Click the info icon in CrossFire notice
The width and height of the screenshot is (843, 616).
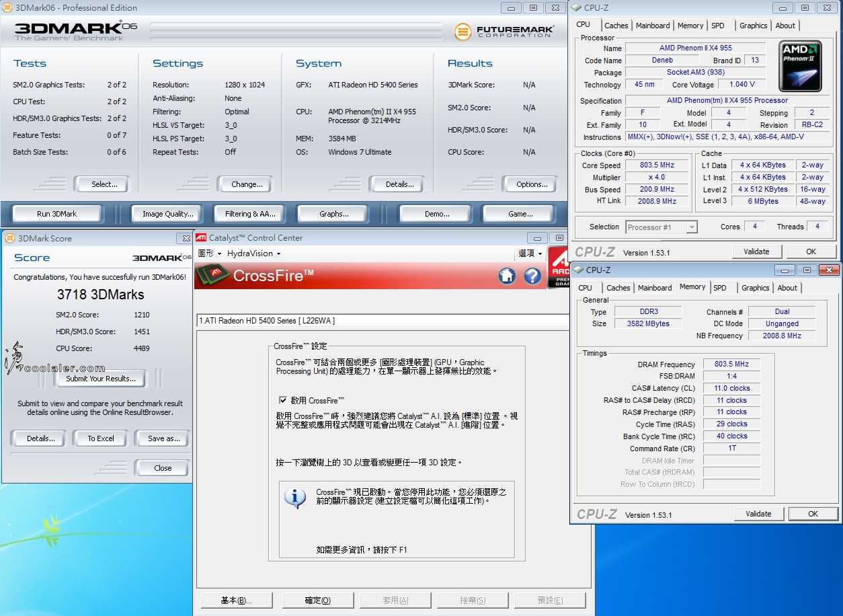pyautogui.click(x=295, y=498)
